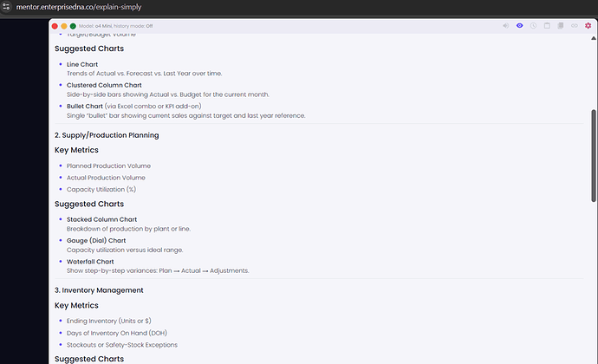Click the yellow dot window button

(x=64, y=26)
